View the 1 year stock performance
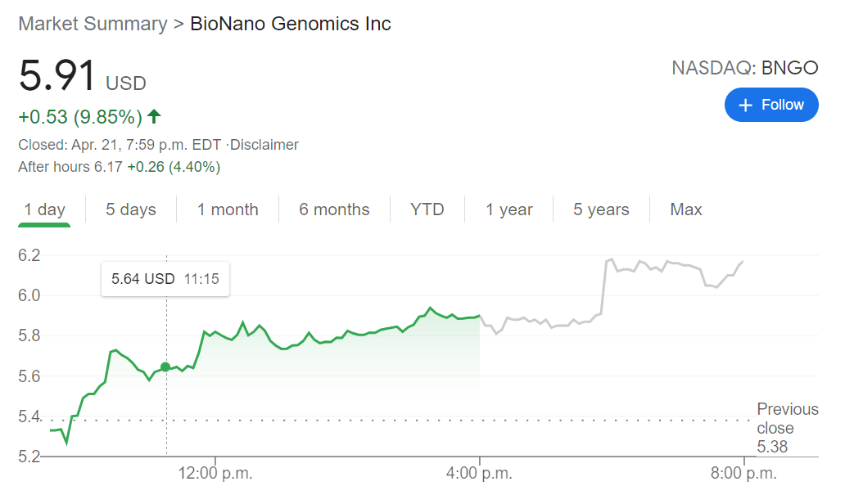Screen dimensions: 845x504 pyautogui.click(x=509, y=209)
